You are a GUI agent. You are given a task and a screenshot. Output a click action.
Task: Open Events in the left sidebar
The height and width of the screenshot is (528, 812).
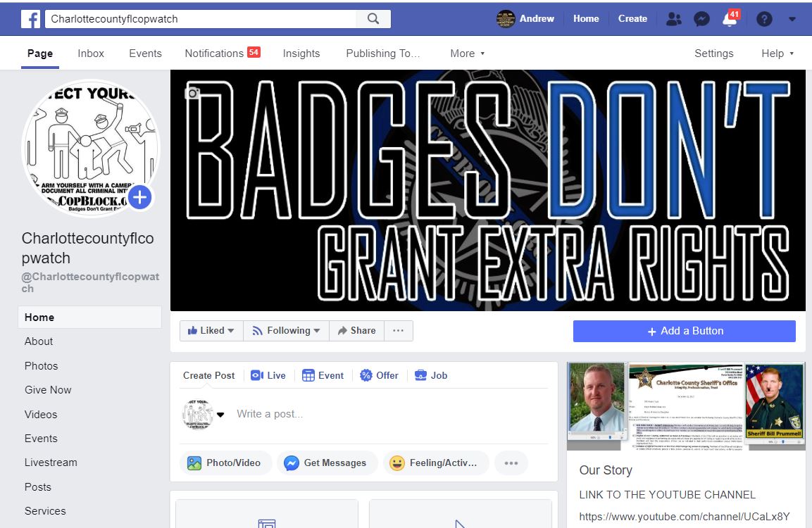40,439
